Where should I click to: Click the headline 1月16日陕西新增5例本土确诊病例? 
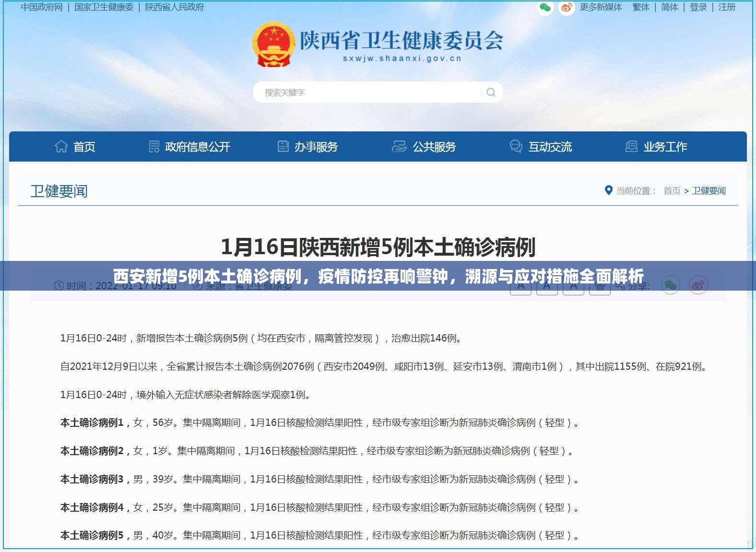378,247
